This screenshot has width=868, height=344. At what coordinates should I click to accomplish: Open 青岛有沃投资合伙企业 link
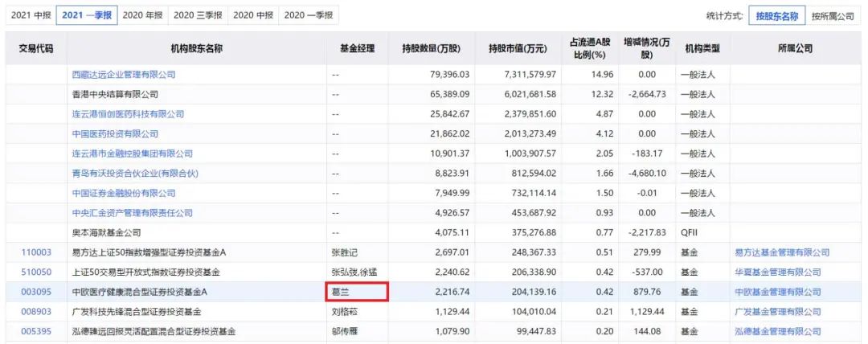click(x=134, y=173)
